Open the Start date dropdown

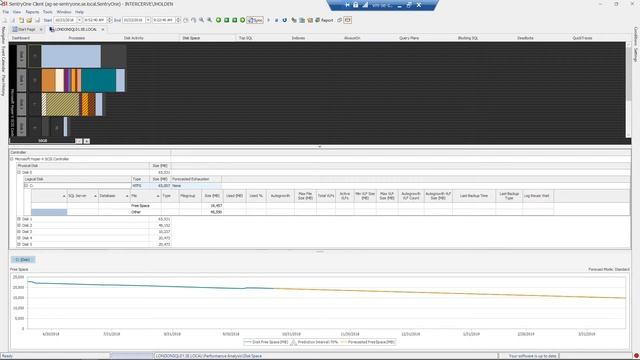[x=79, y=20]
